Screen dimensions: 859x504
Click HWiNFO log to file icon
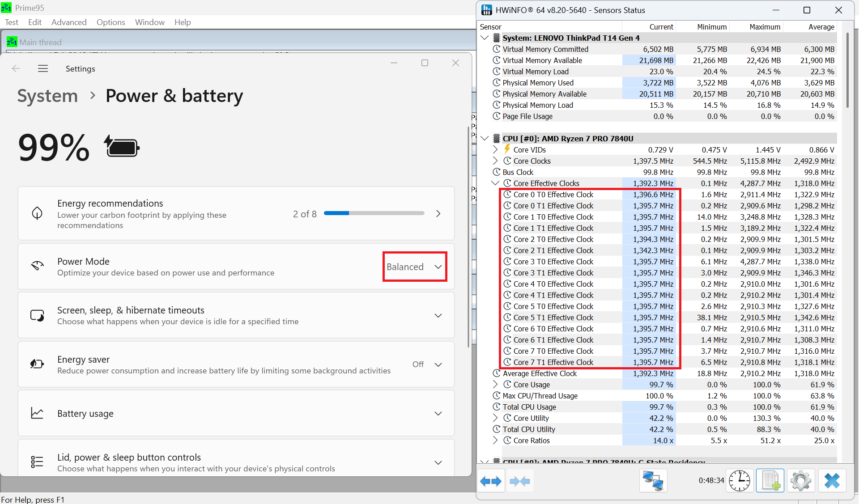[x=770, y=481]
